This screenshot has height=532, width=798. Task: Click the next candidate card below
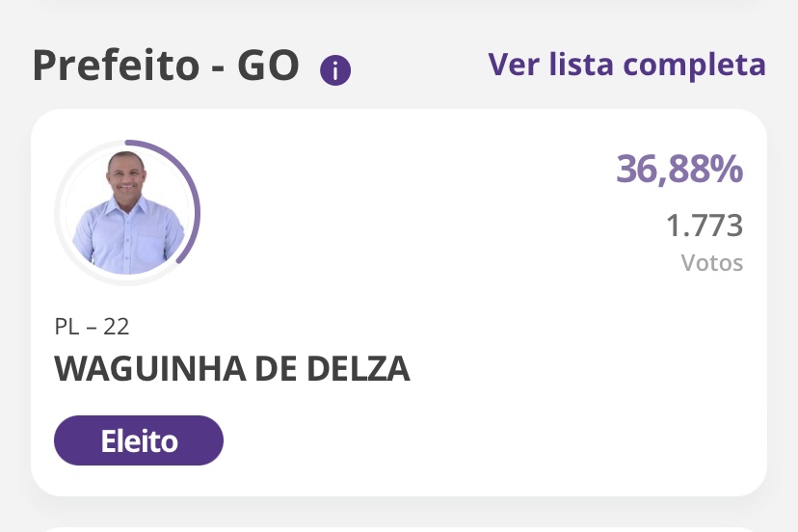[x=399, y=529]
